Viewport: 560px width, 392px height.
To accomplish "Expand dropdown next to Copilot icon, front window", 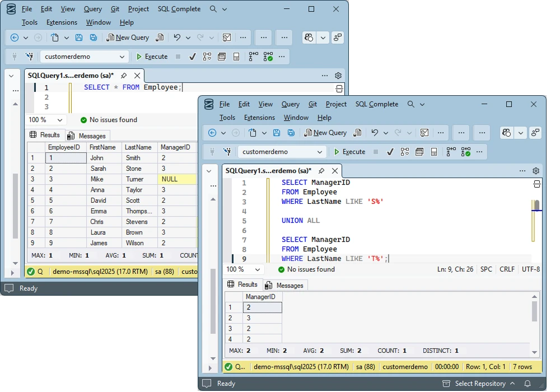I will 521,133.
